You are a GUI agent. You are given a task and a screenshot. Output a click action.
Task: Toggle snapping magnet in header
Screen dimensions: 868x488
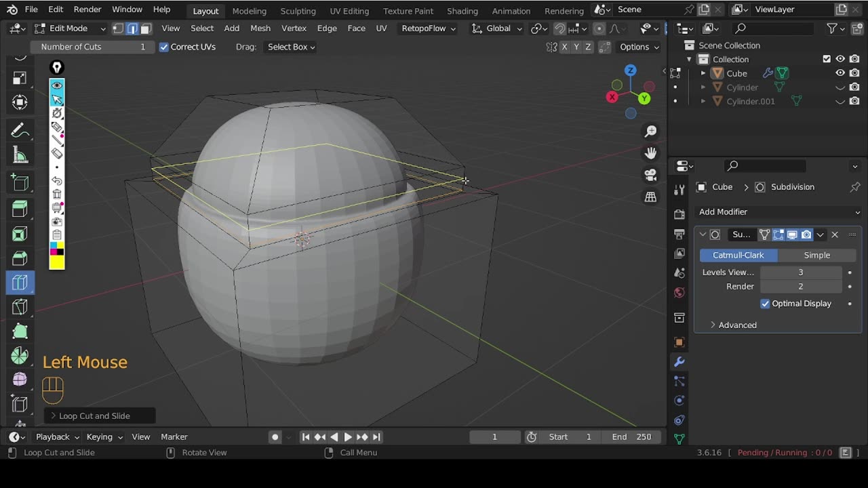(559, 28)
